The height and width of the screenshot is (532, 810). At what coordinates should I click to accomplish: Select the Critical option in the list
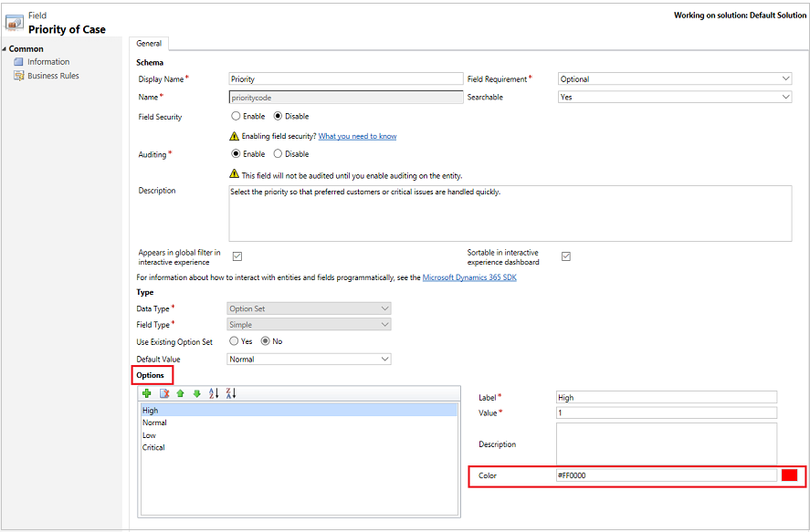155,447
